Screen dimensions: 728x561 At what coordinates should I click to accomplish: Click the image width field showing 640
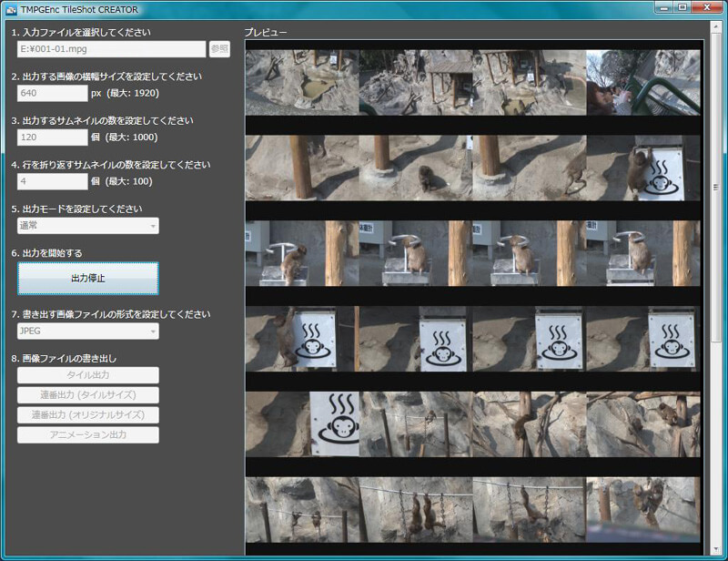click(52, 93)
